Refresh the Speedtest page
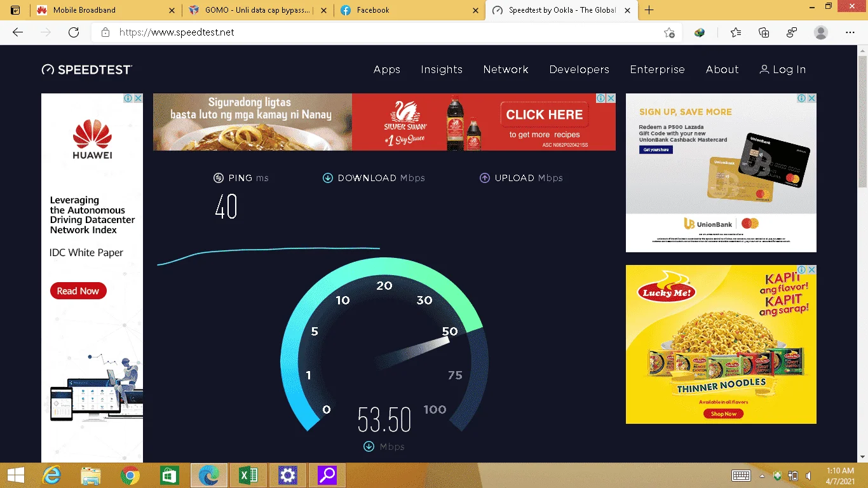Viewport: 868px width, 488px height. (74, 32)
